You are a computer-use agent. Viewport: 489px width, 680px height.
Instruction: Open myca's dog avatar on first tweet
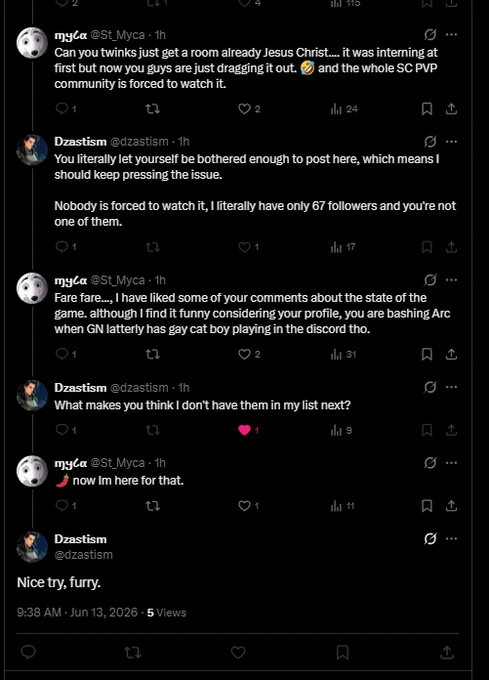coord(32,42)
